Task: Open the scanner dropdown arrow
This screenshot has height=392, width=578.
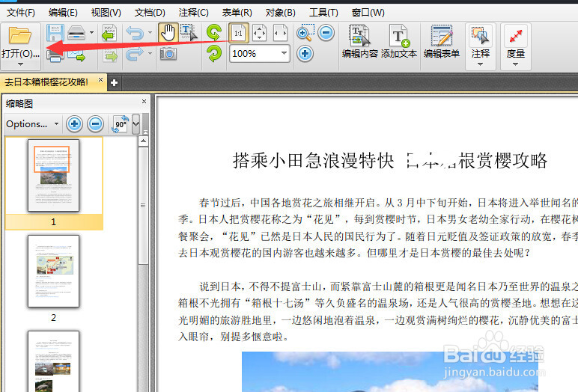Action: pos(91,33)
